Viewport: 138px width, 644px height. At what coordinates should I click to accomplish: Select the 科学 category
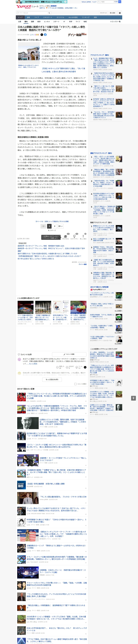(71, 21)
